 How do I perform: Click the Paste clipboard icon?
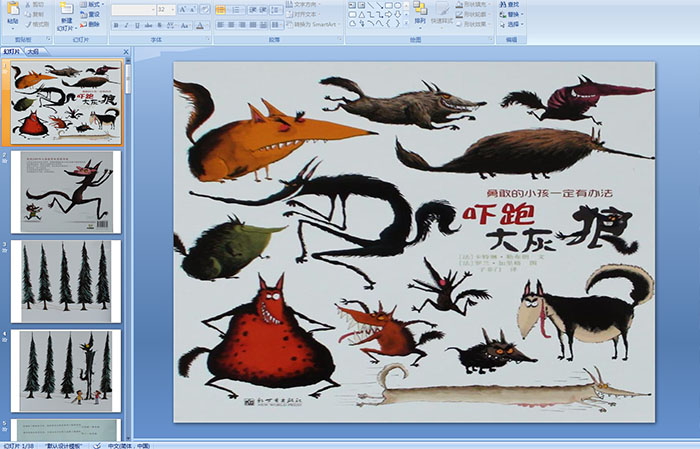click(13, 8)
